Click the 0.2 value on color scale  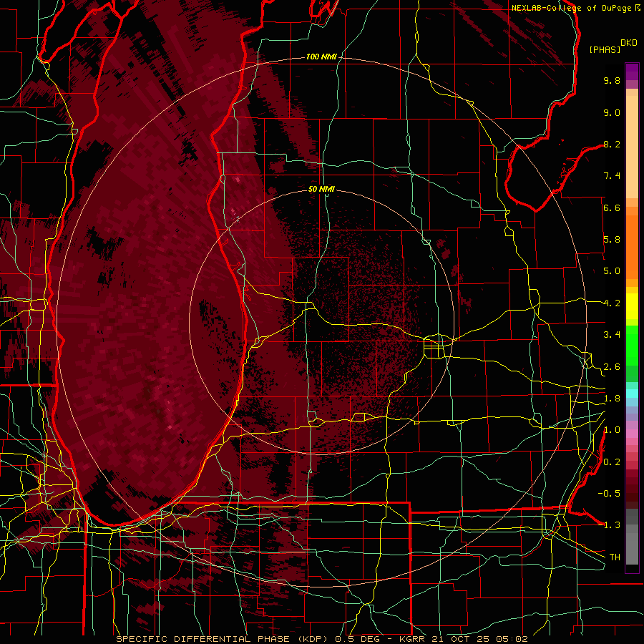point(612,462)
